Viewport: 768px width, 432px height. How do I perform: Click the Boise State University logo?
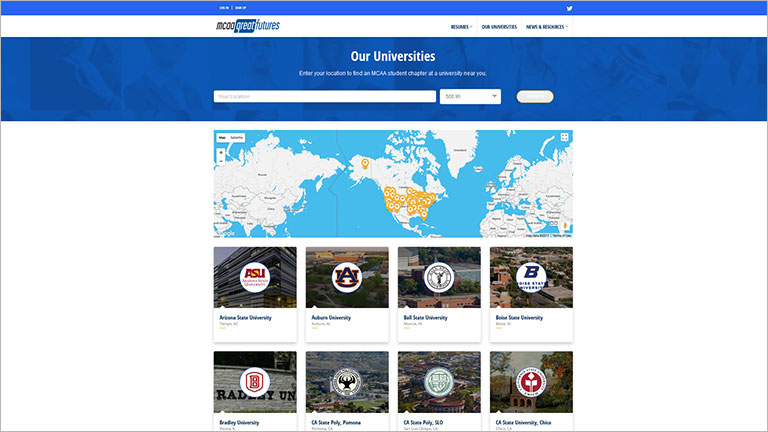pyautogui.click(x=531, y=277)
